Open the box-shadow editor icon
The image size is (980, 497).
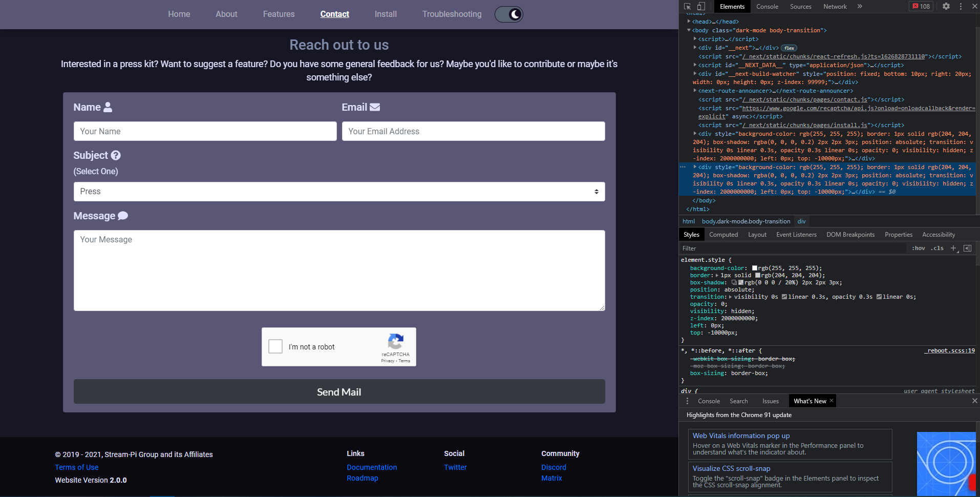pos(734,283)
